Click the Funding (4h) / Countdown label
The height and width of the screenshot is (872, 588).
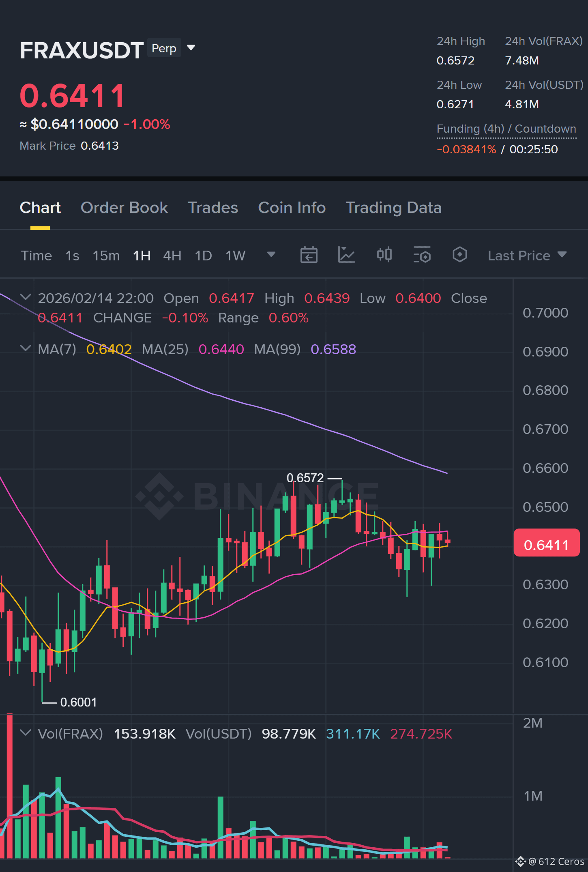[506, 129]
